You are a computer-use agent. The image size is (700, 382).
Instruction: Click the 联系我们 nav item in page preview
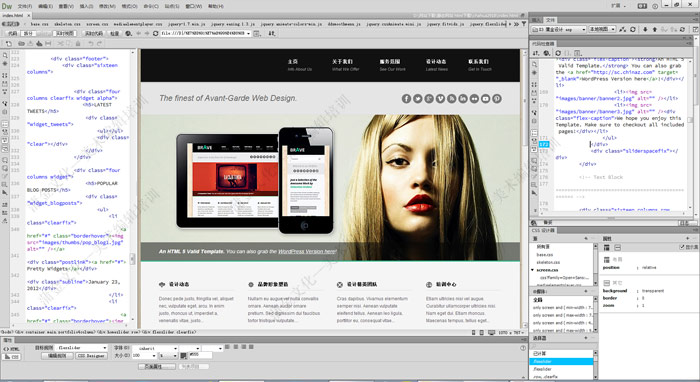coord(479,62)
